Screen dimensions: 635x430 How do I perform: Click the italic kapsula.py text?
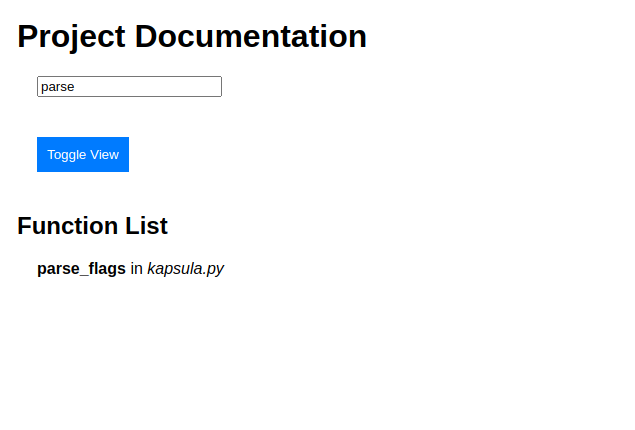(x=185, y=269)
